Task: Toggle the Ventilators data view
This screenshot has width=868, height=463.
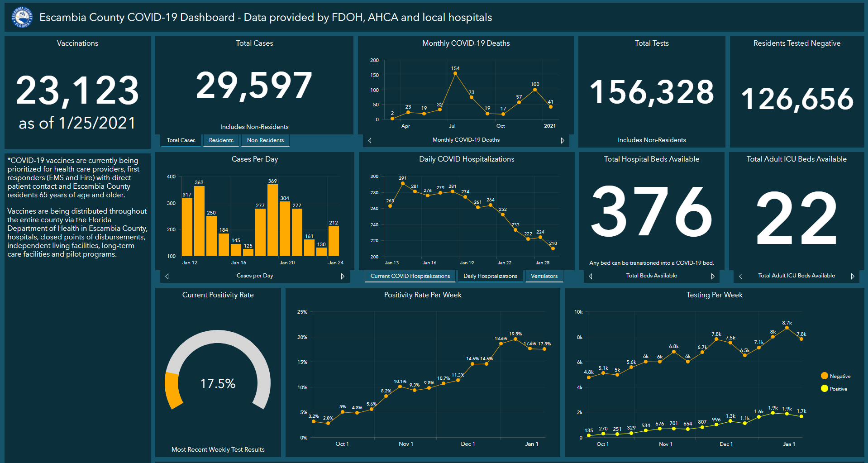Action: click(x=544, y=276)
